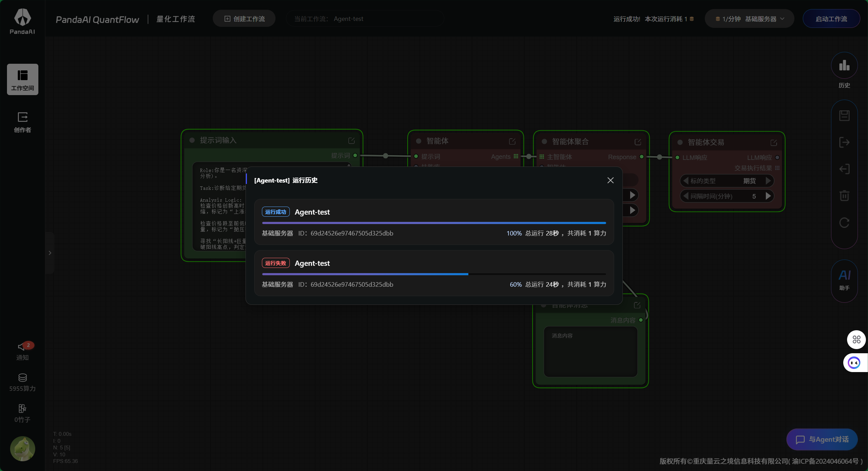Advance 标的类型 from 期货 with right arrow

[769, 180]
